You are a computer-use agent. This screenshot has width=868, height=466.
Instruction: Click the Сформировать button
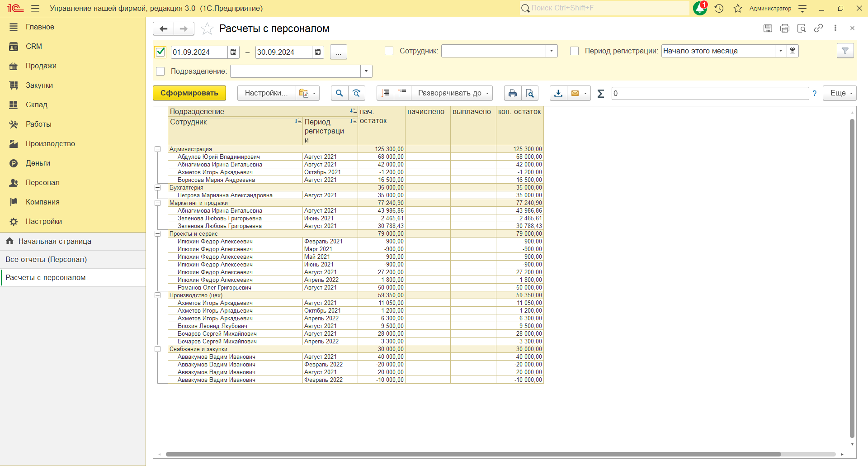click(189, 93)
